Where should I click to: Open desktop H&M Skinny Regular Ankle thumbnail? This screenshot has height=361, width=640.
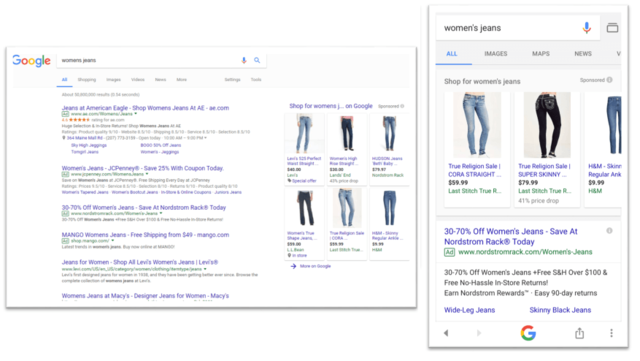389,208
